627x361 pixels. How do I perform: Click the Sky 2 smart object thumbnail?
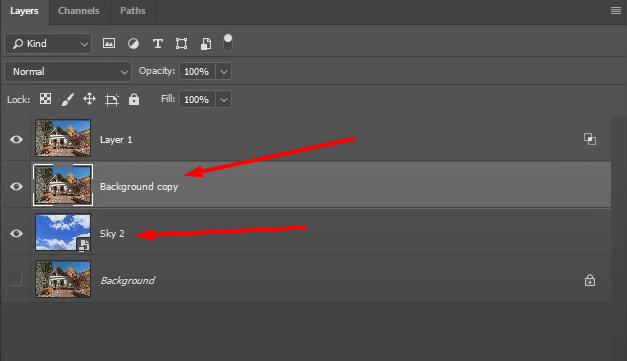[63, 232]
